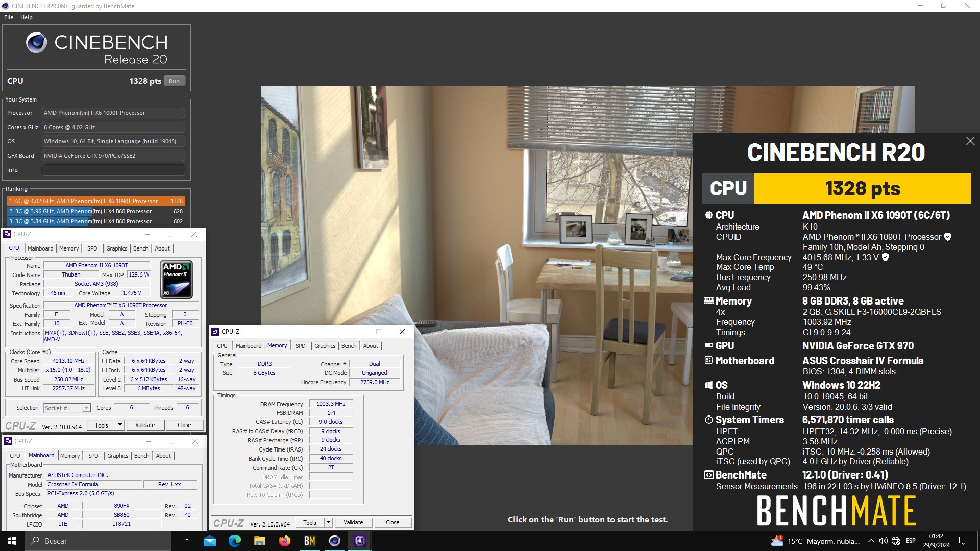The height and width of the screenshot is (551, 980).
Task: Open Bench tab in Memory CPU-Z window
Action: coord(349,346)
